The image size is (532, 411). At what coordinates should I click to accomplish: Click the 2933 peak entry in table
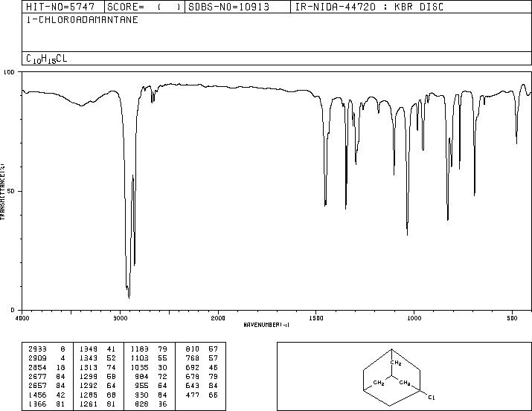coord(47,349)
